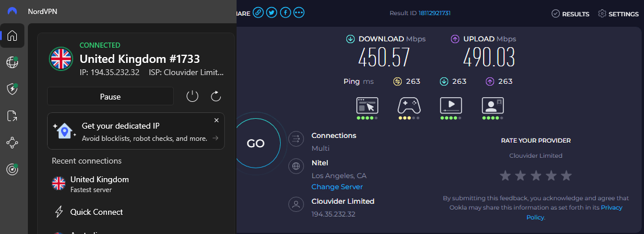Click the download arrow icon beside DOWNLOAD
Viewport: 644px width, 234px height.
point(350,39)
